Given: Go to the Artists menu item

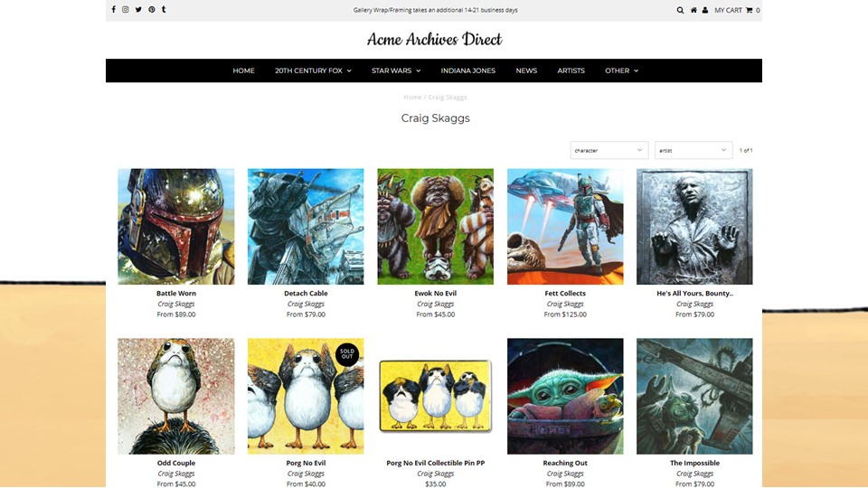Looking at the screenshot, I should click(571, 70).
